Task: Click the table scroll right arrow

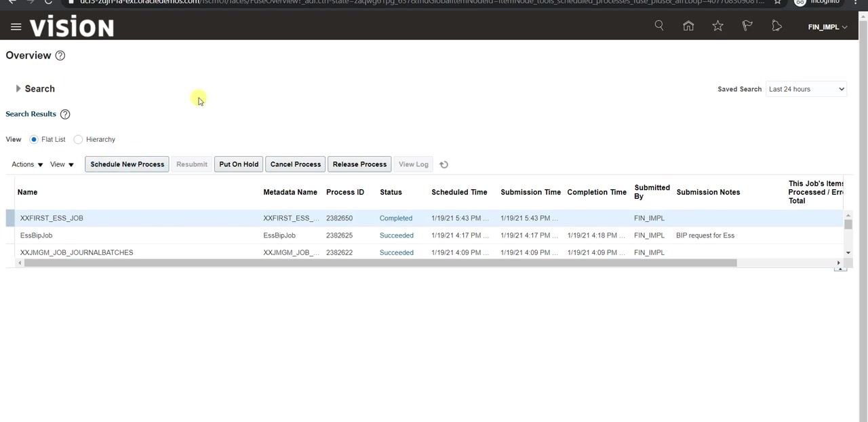Action: tap(838, 263)
